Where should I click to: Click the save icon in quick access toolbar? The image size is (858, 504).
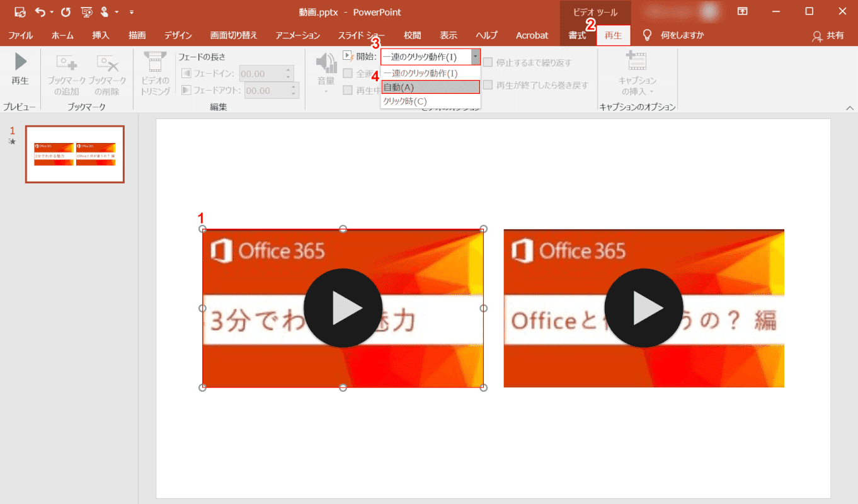[20, 12]
